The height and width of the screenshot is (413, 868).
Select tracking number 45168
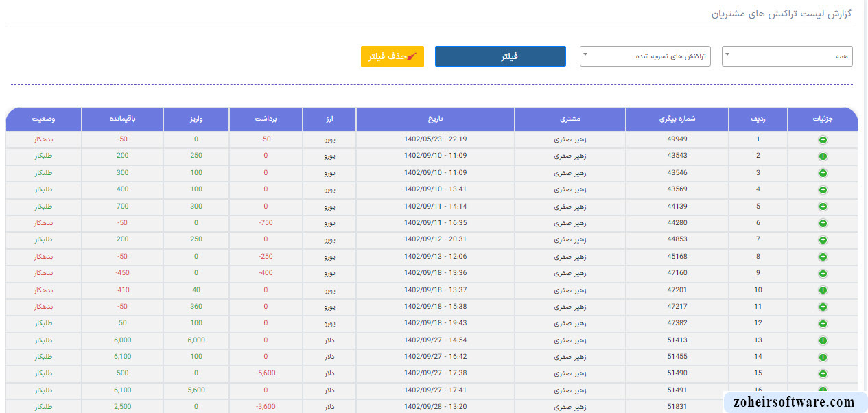pyautogui.click(x=677, y=257)
